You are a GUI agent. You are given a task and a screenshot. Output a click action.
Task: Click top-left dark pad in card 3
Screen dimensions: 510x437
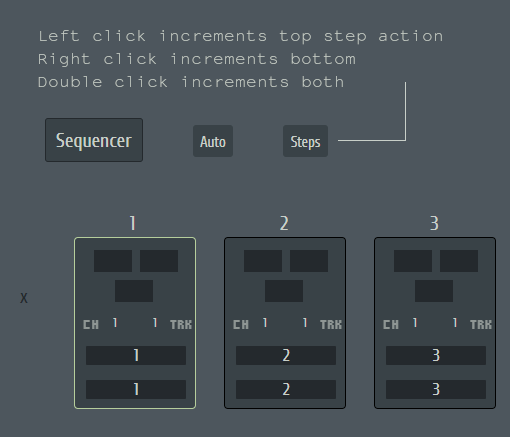tap(413, 261)
